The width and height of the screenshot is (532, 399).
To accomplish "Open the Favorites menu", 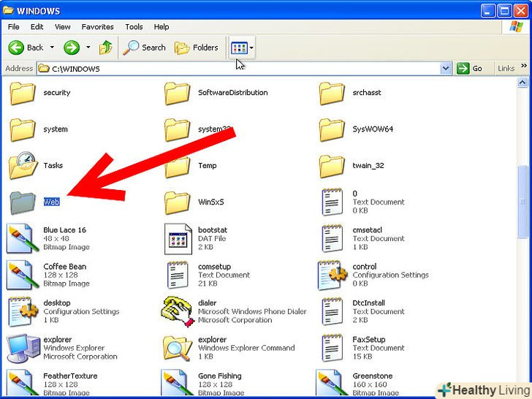I will click(x=98, y=27).
